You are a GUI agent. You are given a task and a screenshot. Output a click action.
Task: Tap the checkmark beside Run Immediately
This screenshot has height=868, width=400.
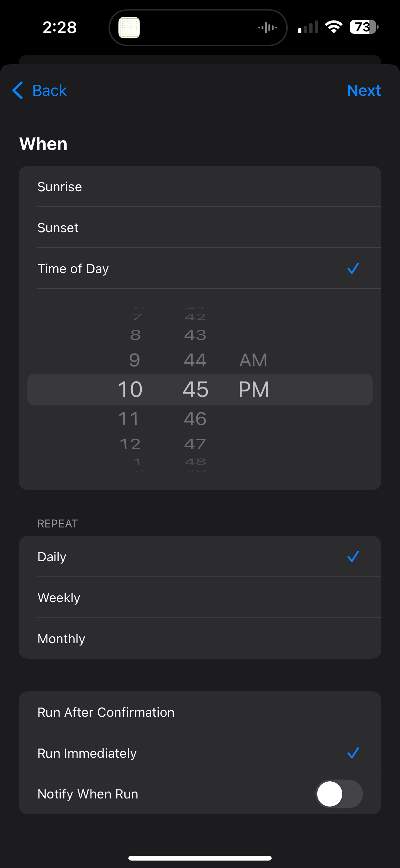click(x=353, y=753)
